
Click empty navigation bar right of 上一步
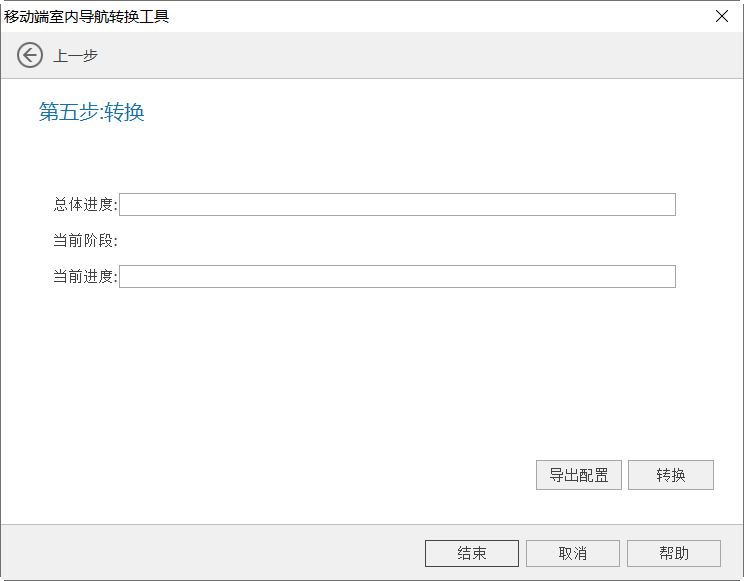point(400,56)
